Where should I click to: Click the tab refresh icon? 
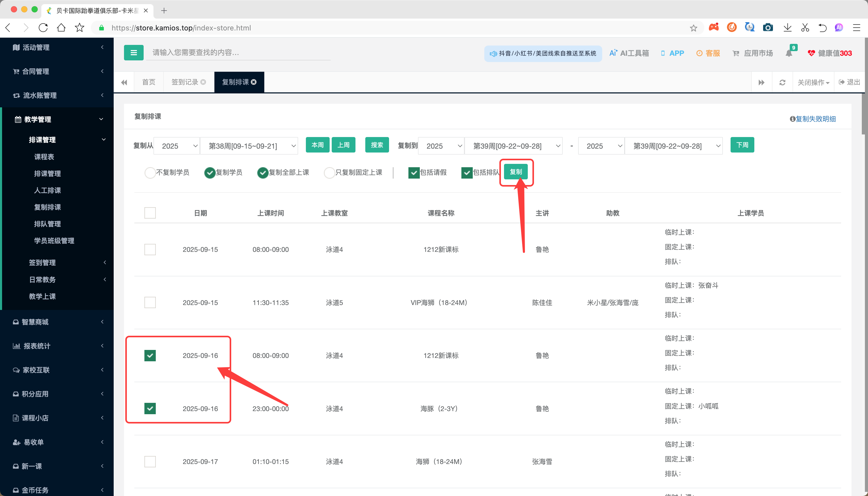click(x=782, y=82)
